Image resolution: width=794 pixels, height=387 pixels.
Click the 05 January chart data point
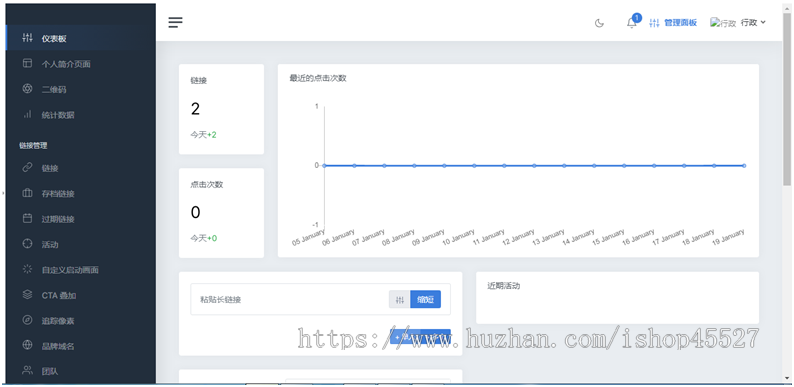324,165
